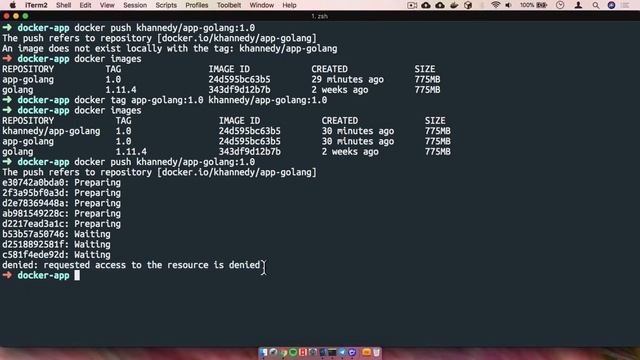Click the Siri icon in menu bar
The image size is (640, 360).
pos(611,5)
